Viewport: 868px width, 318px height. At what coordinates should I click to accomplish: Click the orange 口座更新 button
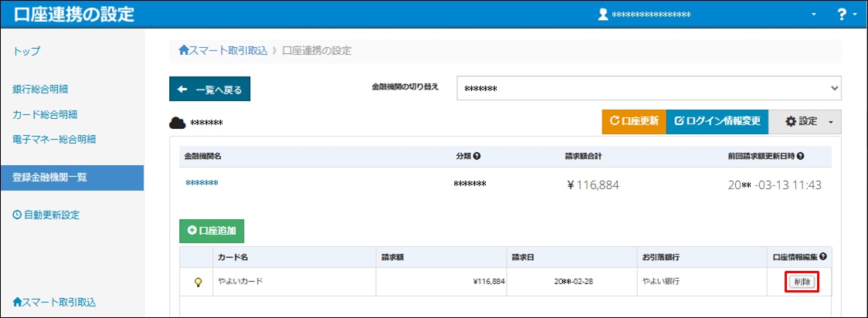point(633,122)
